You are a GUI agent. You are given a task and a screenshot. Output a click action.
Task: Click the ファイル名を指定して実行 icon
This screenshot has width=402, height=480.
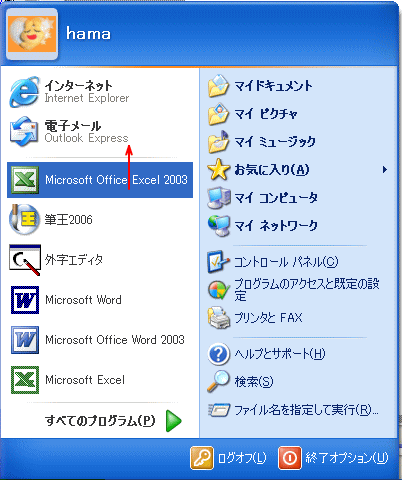(x=219, y=410)
